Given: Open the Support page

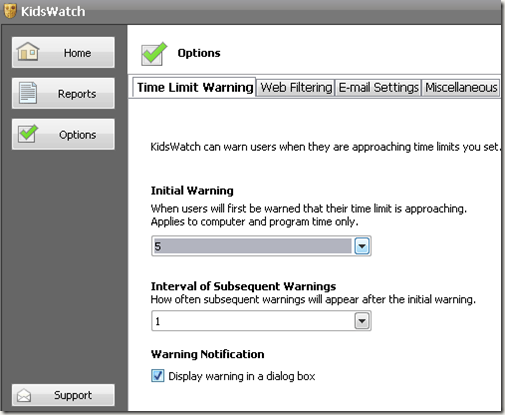Looking at the screenshot, I should coord(63,395).
